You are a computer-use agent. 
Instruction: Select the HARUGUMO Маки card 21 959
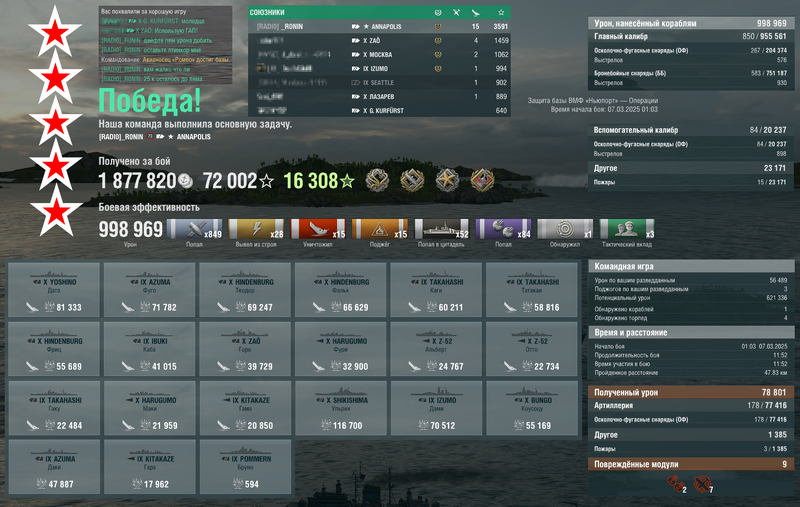point(149,408)
